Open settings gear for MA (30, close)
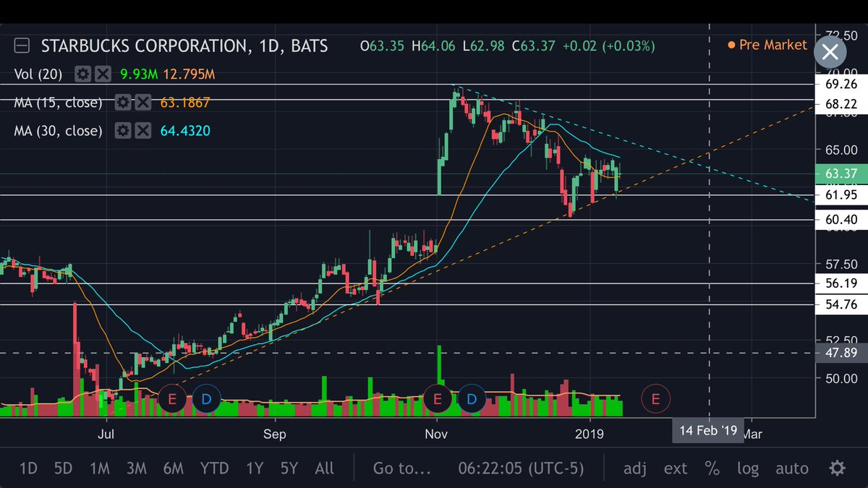The width and height of the screenshot is (868, 488). 123,131
